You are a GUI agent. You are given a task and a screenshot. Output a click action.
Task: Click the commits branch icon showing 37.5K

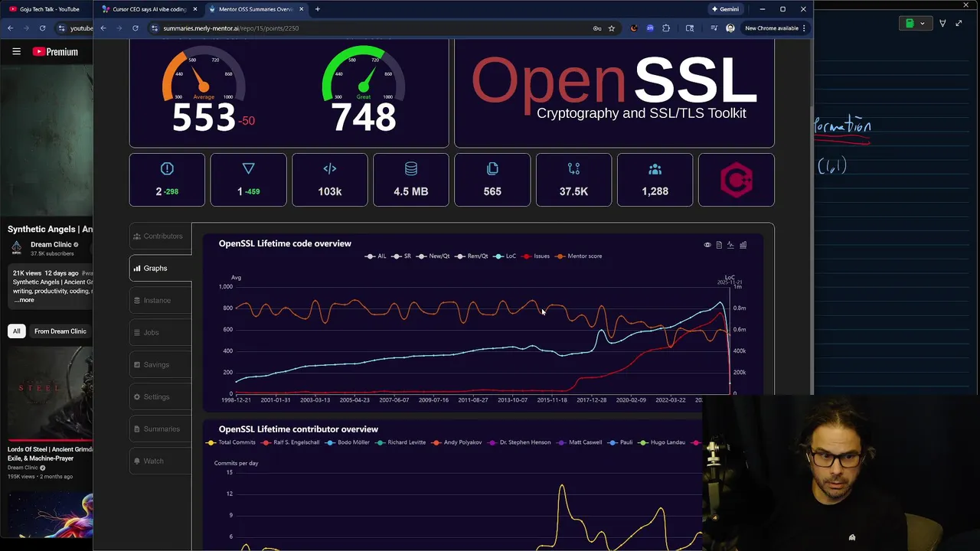[x=573, y=168]
